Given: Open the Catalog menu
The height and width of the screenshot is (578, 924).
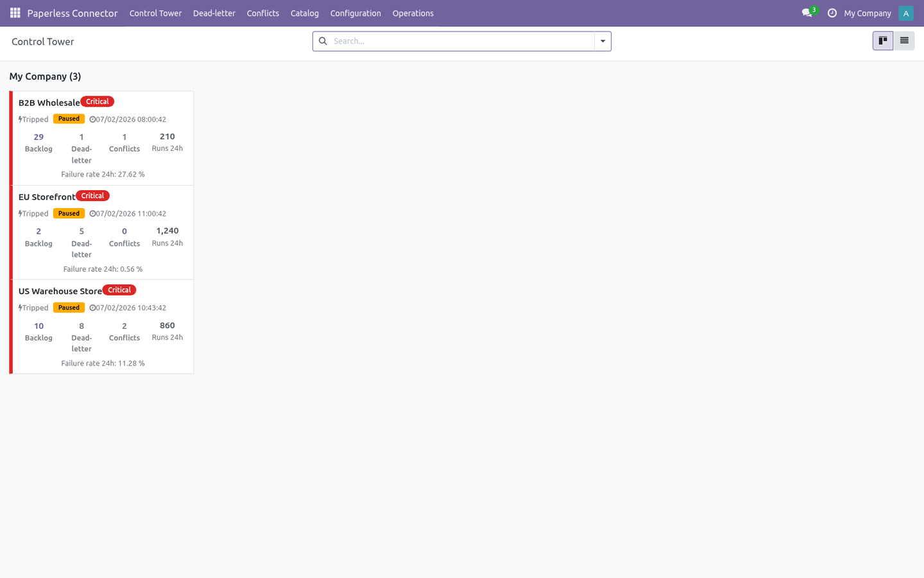Looking at the screenshot, I should [x=305, y=13].
